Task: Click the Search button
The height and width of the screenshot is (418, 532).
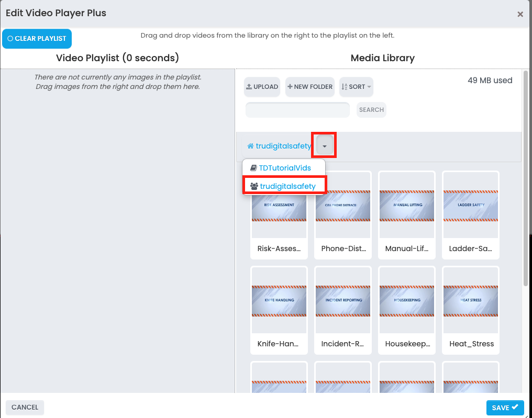Action: tap(371, 110)
